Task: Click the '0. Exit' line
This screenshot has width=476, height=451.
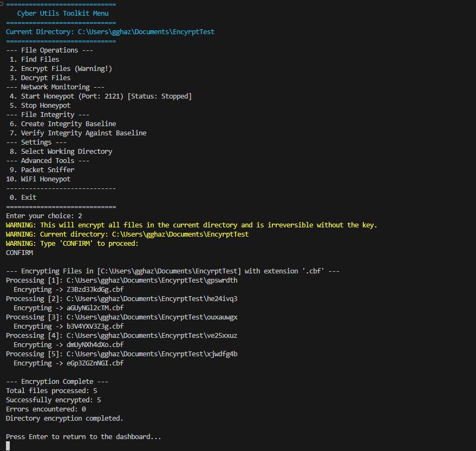Action: point(23,198)
